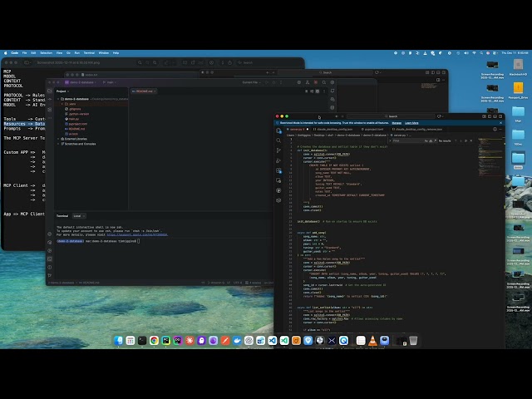Collapse the demo-2-database root node
This screenshot has height=399, width=532.
point(59,99)
